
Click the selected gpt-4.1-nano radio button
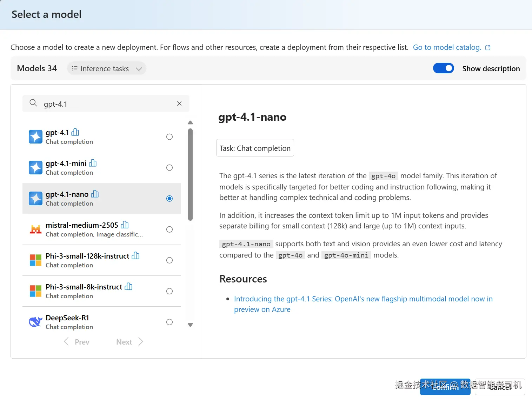click(x=169, y=199)
